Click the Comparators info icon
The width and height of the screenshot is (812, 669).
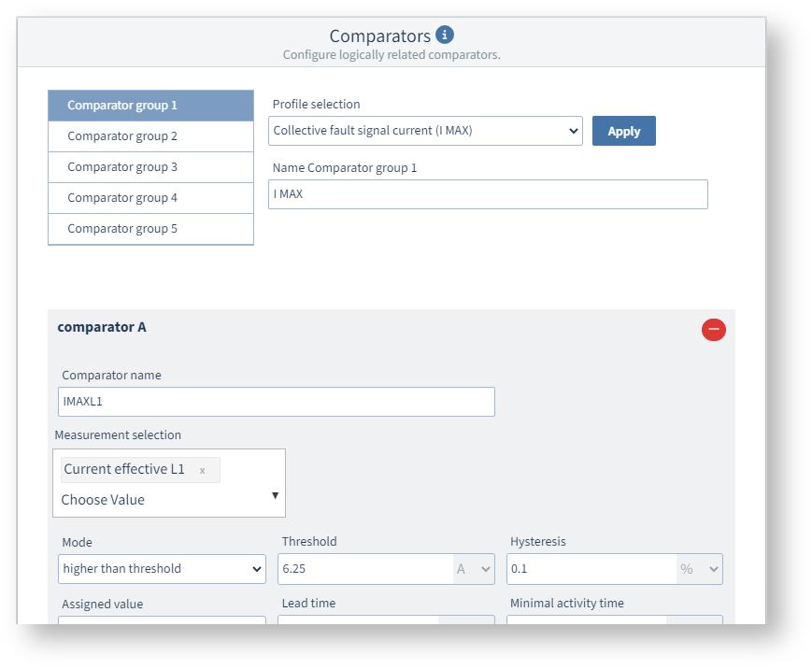[445, 36]
